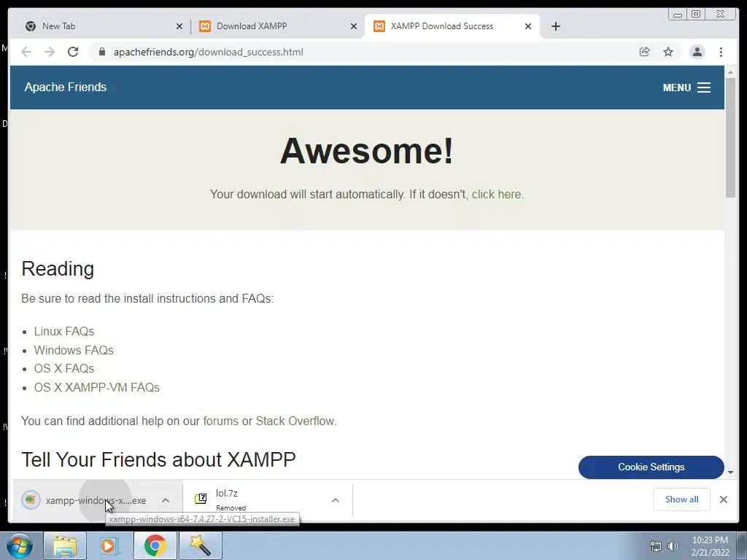The width and height of the screenshot is (747, 560).
Task: Click the network tray icon
Action: coord(656,546)
